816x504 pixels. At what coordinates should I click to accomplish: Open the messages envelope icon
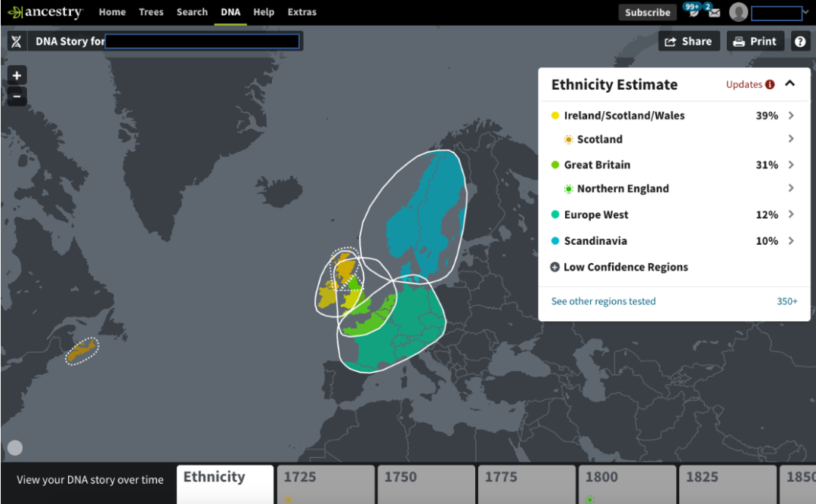coord(714,13)
